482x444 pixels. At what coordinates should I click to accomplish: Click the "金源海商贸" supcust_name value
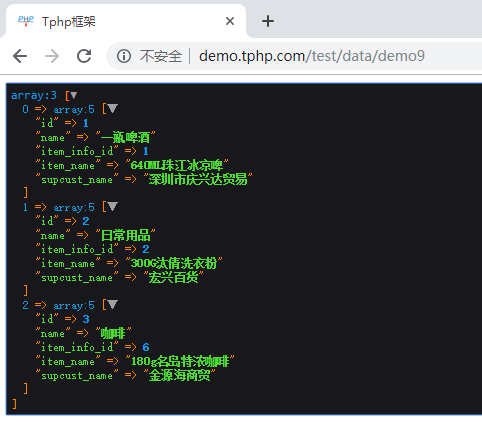(179, 375)
